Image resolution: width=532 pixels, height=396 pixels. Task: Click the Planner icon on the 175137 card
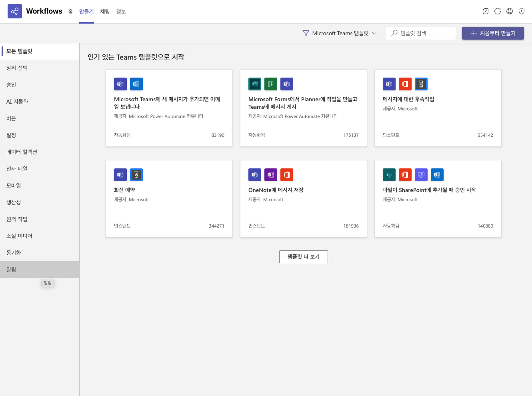(271, 84)
